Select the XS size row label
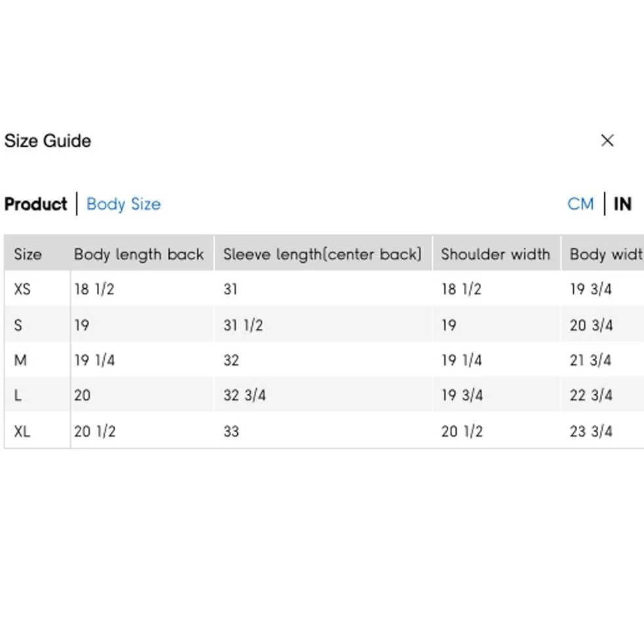This screenshot has height=644, width=644. [x=22, y=289]
